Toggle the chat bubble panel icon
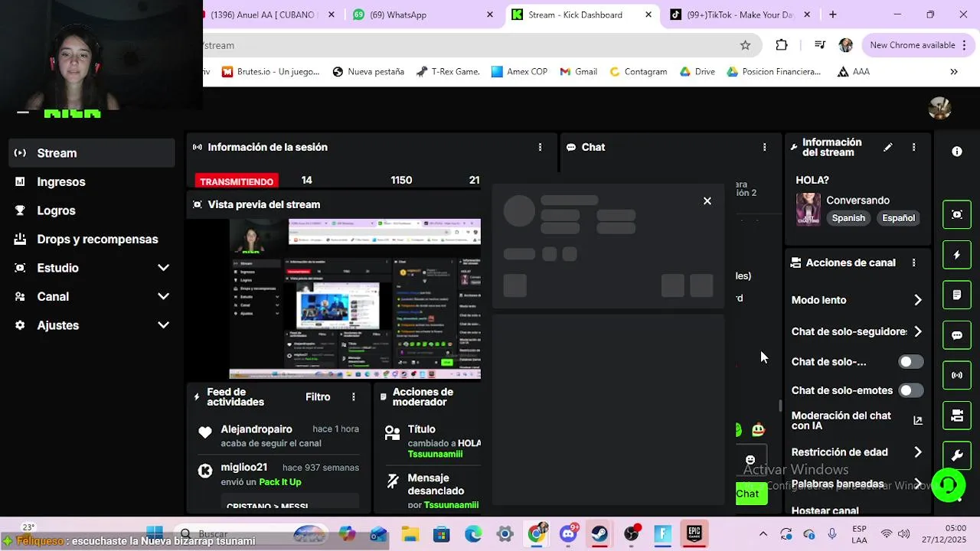 (x=957, y=335)
